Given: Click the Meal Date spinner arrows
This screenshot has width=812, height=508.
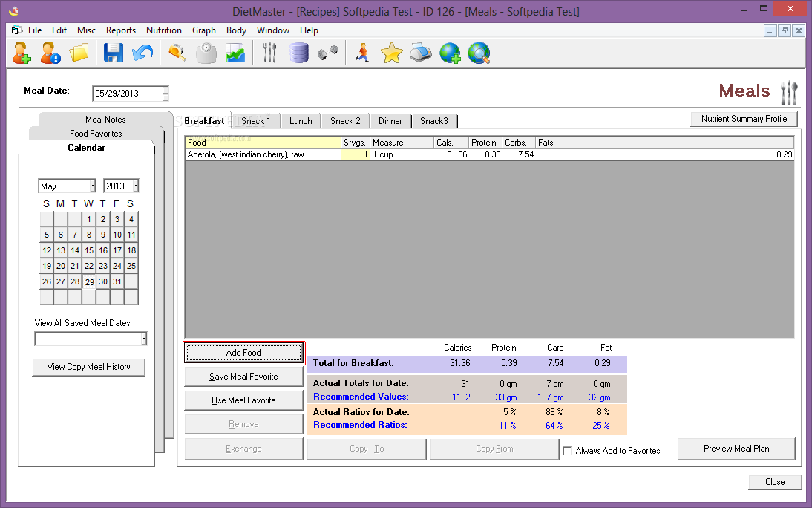Looking at the screenshot, I should (x=166, y=94).
